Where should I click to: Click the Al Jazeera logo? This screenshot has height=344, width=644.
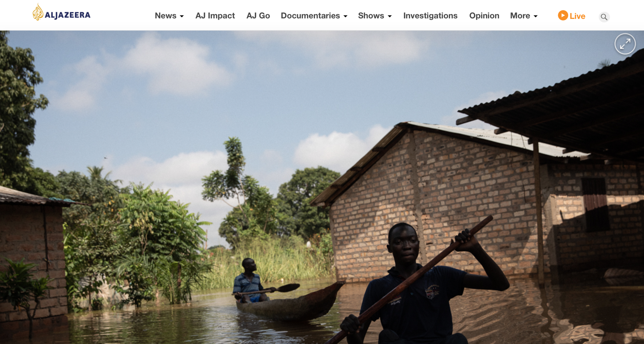click(61, 12)
